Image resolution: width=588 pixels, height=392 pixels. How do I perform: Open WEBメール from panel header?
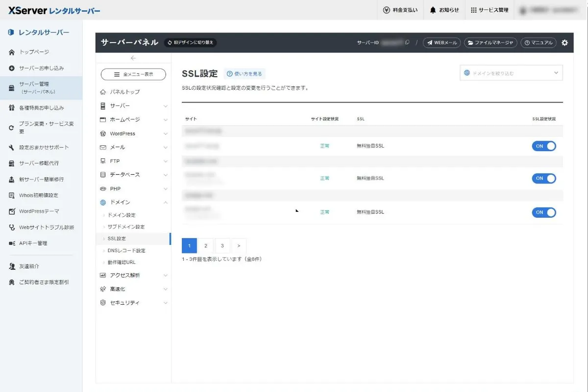pyautogui.click(x=441, y=43)
